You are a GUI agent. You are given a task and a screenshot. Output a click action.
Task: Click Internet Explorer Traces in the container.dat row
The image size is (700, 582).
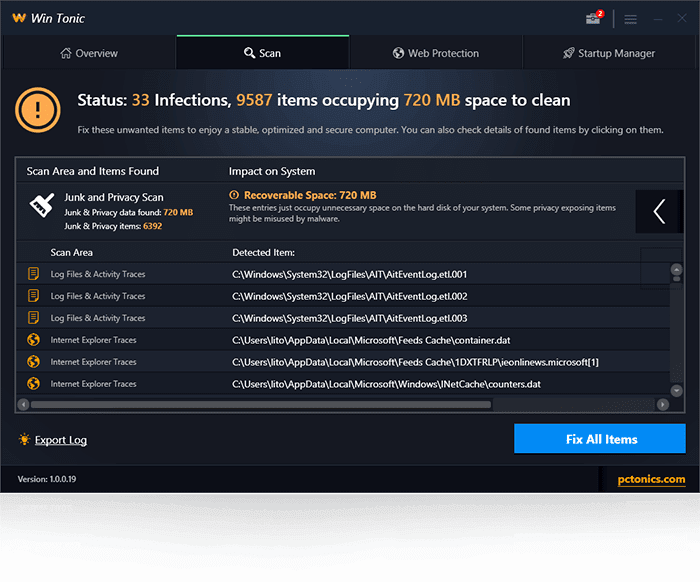pyautogui.click(x=93, y=340)
